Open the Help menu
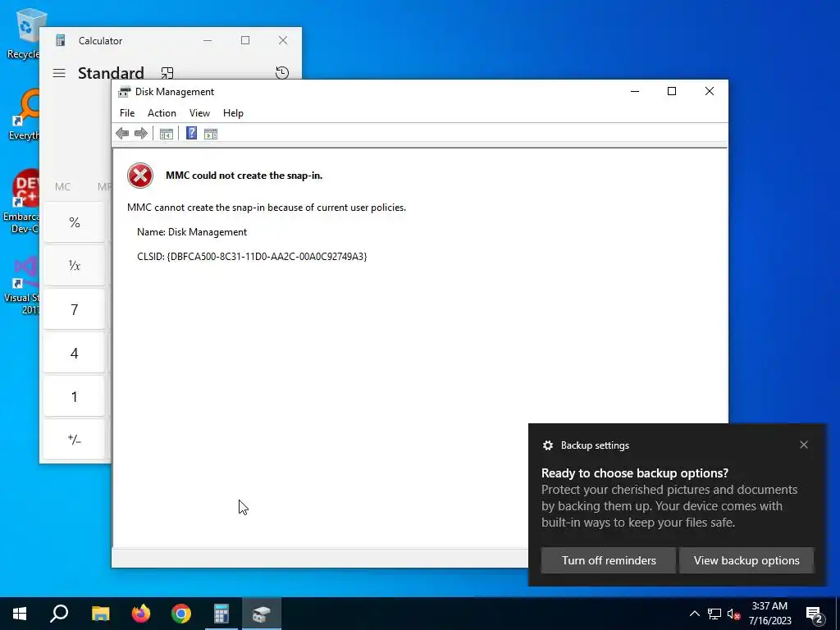Image resolution: width=840 pixels, height=630 pixels. click(233, 113)
